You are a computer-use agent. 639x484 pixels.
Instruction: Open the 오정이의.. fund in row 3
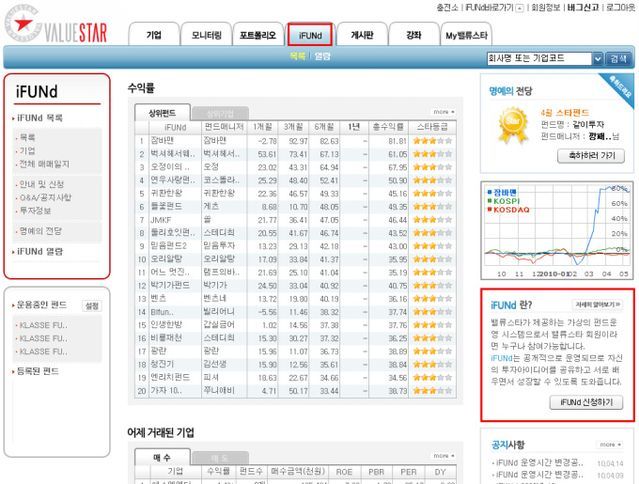pyautogui.click(x=170, y=167)
